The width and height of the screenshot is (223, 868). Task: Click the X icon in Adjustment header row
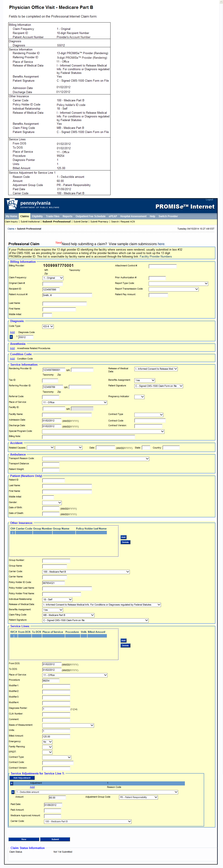click(x=11, y=783)
